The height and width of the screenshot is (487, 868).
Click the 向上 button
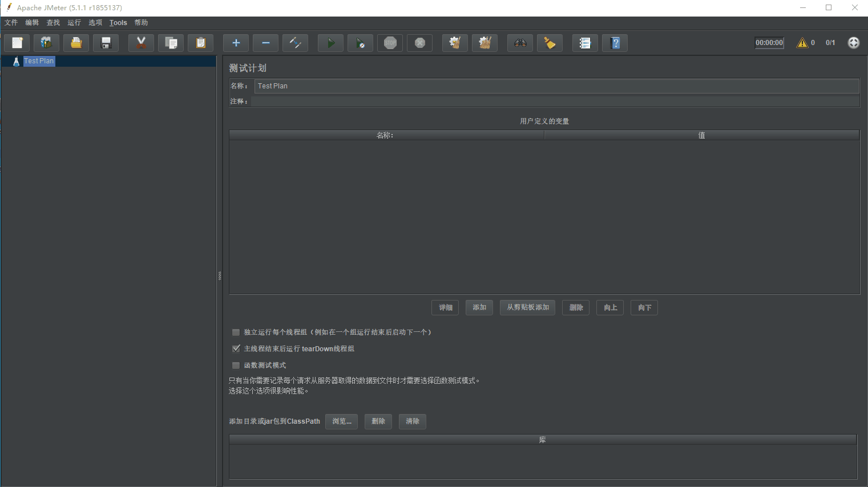point(610,308)
